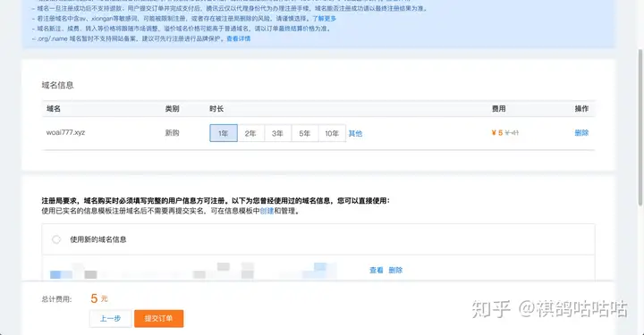The image size is (644, 335).
Task: Select the 2年 duration option
Action: 250,133
